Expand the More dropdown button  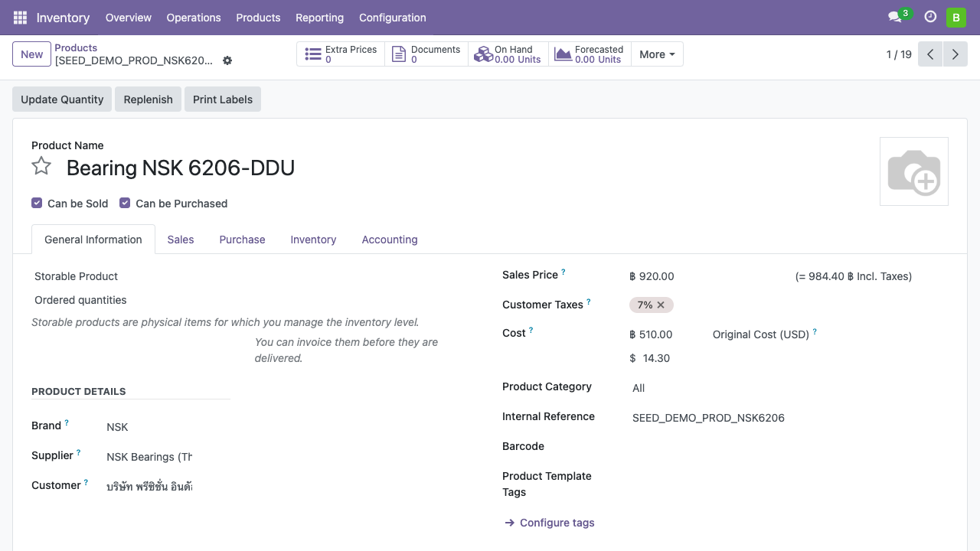click(x=657, y=54)
